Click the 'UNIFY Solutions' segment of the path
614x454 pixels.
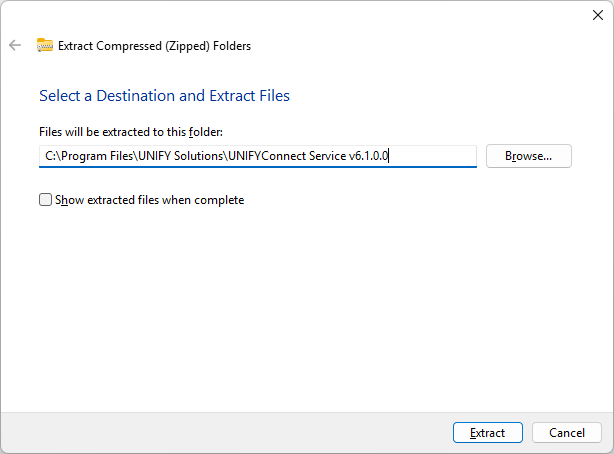(181, 156)
